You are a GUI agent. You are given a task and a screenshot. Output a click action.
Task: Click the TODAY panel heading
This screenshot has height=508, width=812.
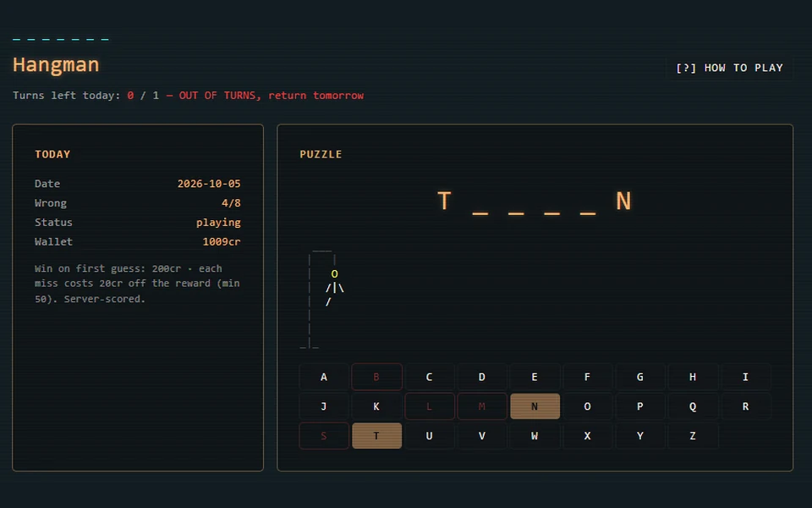pos(52,154)
